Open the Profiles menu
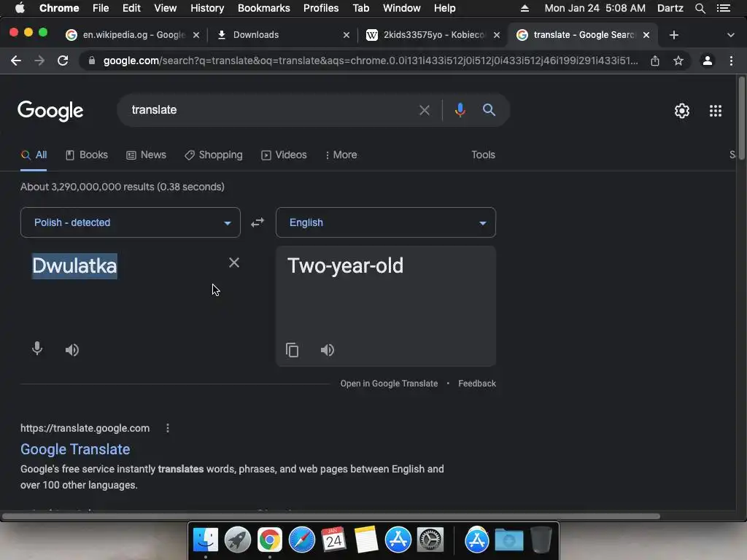The width and height of the screenshot is (747, 560). [321, 8]
